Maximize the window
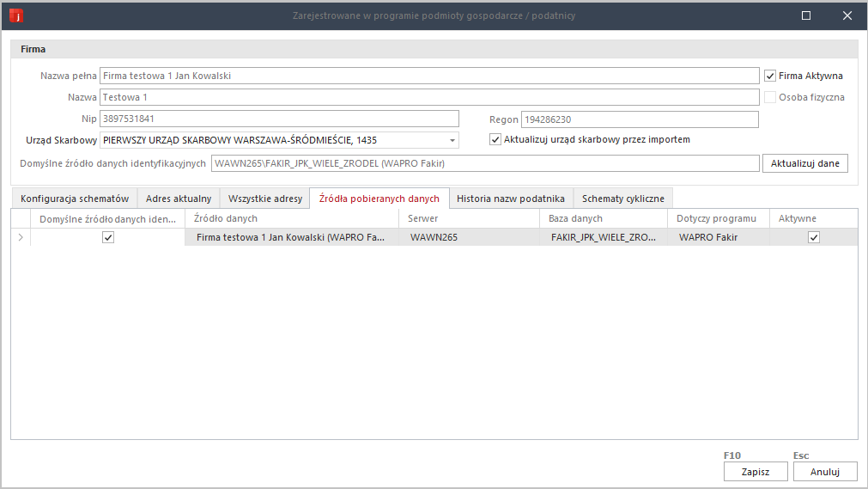 coord(805,15)
